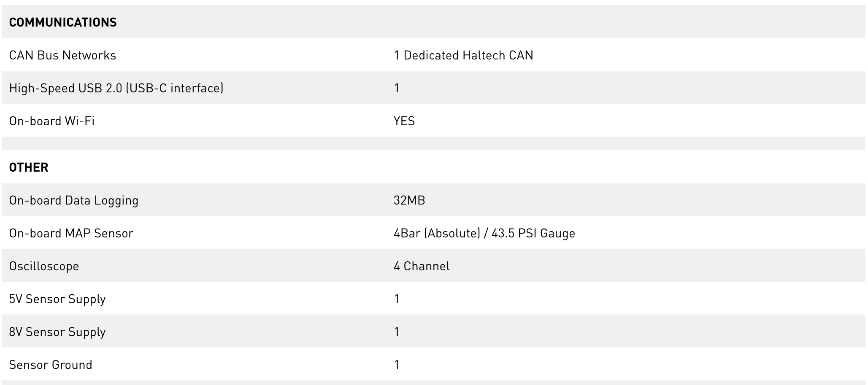Screen dimensions: 868x385
Task: Select the '4Bar (Absolute) / 43.5 PSI Gauge' text
Action: (x=484, y=233)
